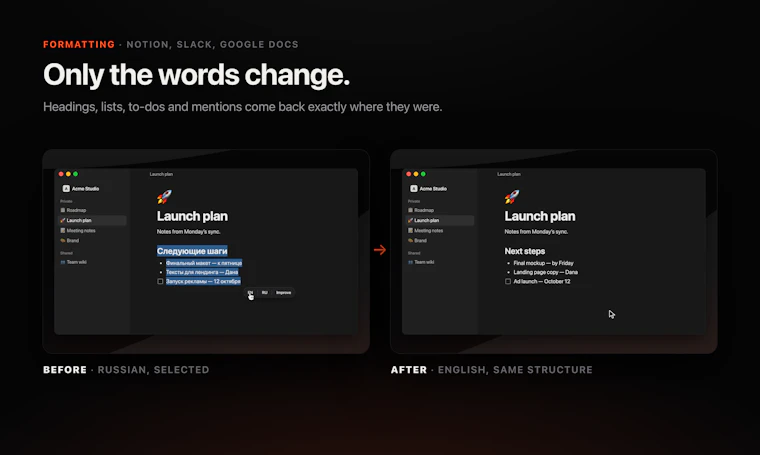Click RU in the Before window popup
760x455 pixels.
click(x=265, y=292)
